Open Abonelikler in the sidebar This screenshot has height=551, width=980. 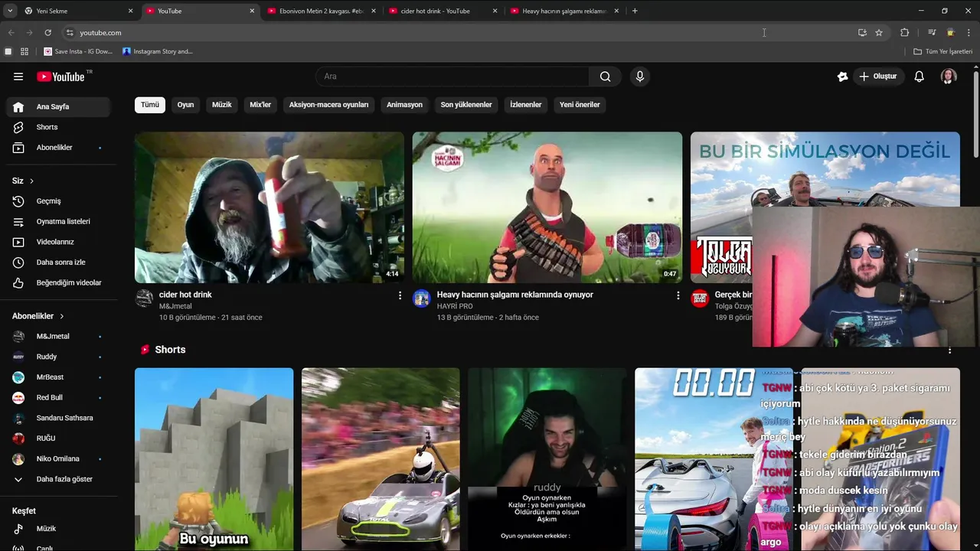(58, 148)
